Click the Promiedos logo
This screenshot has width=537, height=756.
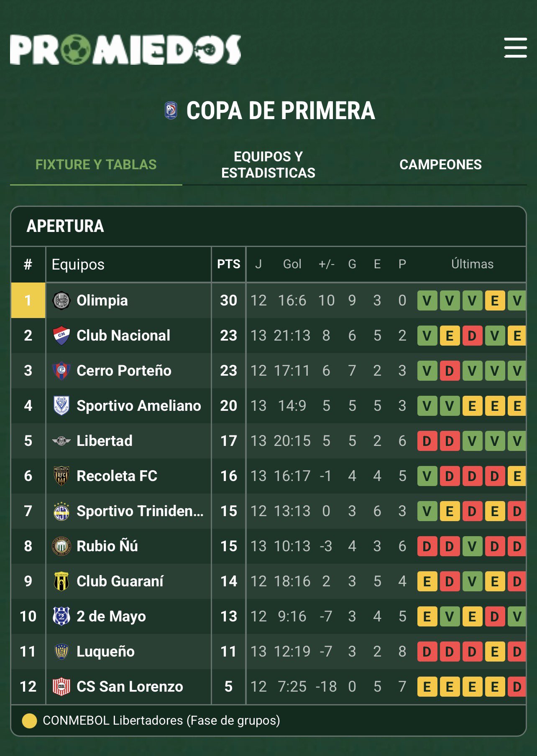coord(125,50)
